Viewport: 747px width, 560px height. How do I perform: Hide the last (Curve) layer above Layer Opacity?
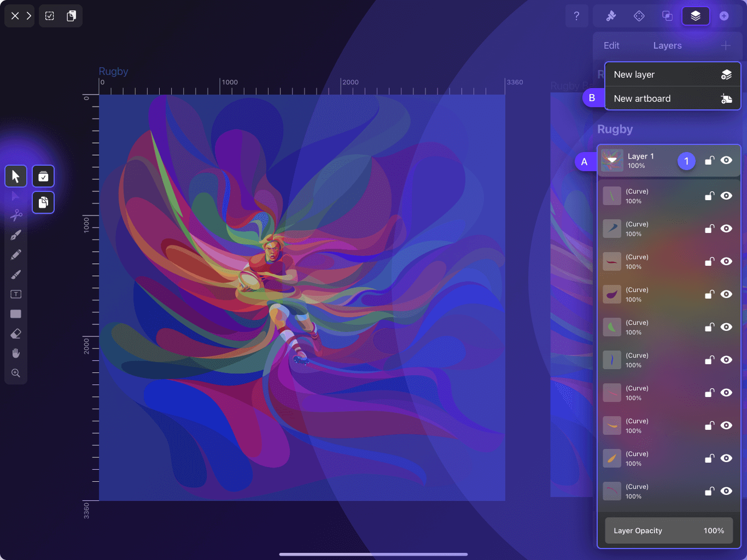[726, 491]
